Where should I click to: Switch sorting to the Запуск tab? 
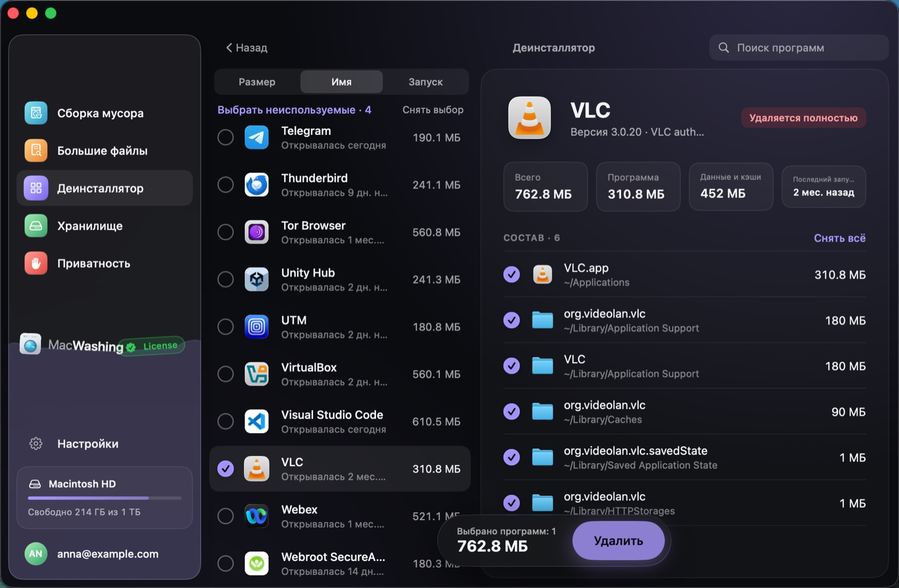coord(425,82)
